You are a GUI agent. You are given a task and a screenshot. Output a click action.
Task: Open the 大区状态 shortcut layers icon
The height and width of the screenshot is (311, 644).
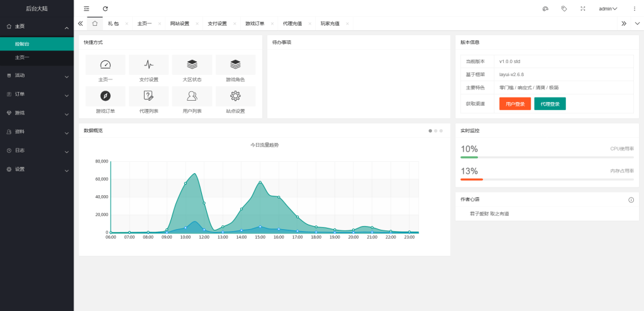[x=192, y=64]
